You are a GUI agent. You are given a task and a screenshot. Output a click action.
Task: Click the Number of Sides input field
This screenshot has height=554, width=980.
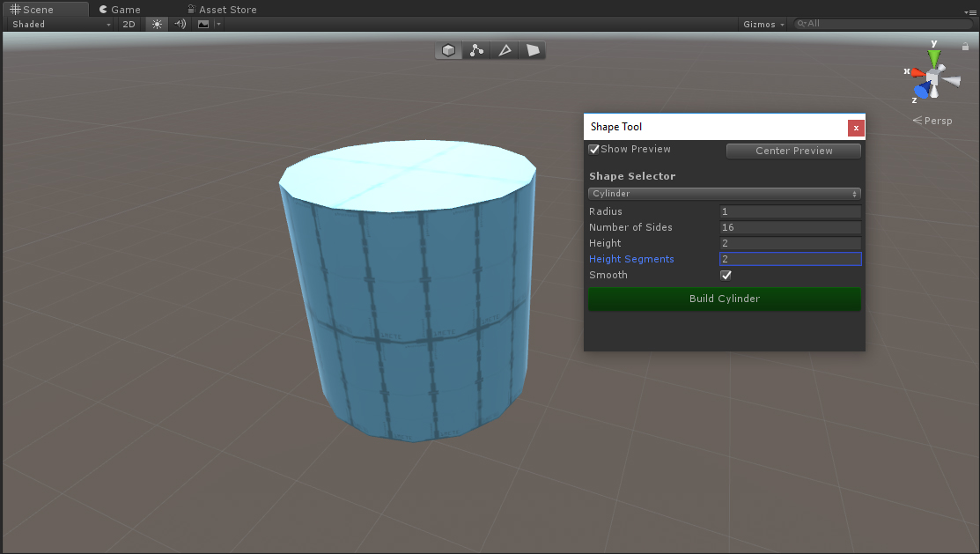click(790, 227)
